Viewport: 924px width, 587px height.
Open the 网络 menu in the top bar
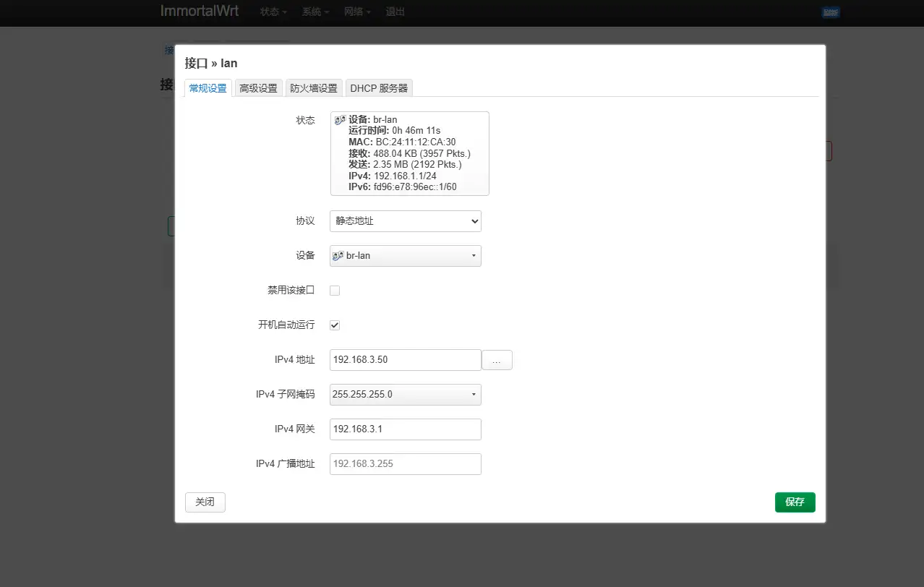coord(357,12)
